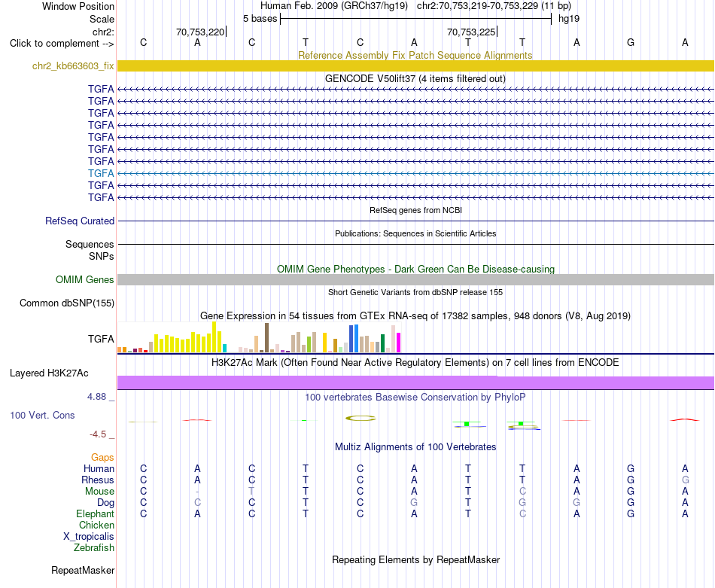
Task: Click the chr2:70,753,219-70,753,229 (11 bp) position text
Action: tap(494, 6)
